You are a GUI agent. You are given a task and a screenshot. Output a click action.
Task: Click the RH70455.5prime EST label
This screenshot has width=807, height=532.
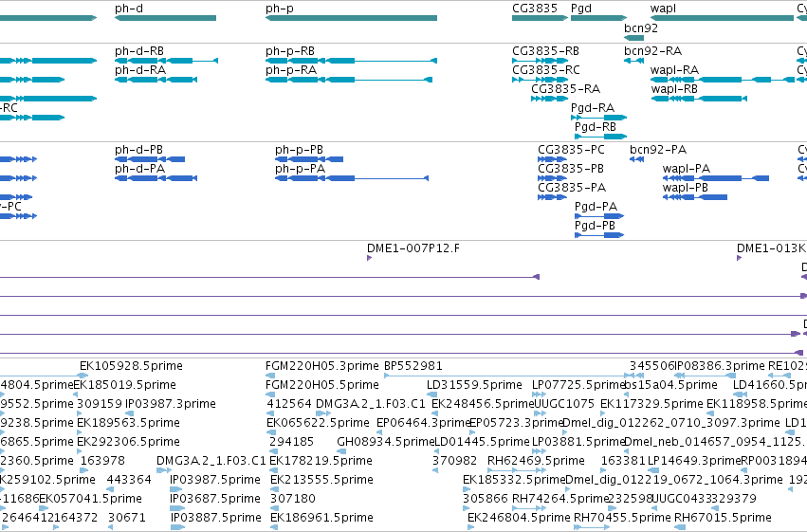622,518
